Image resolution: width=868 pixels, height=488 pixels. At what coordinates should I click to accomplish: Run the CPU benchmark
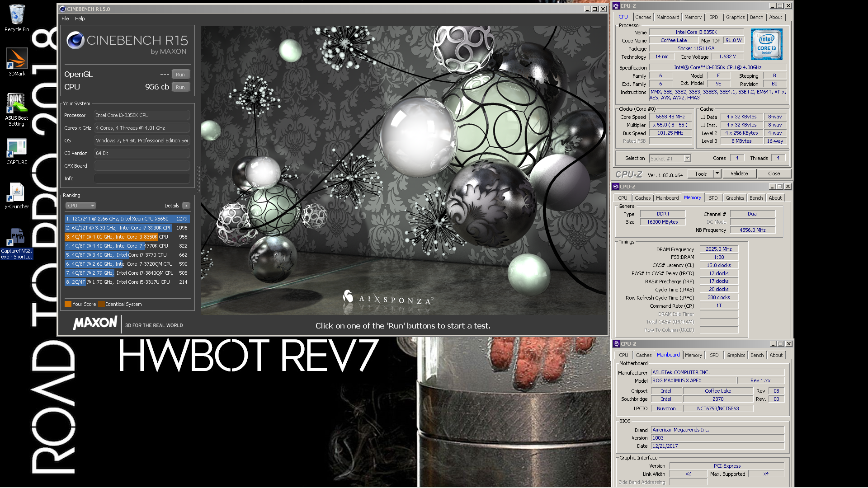[x=180, y=87]
